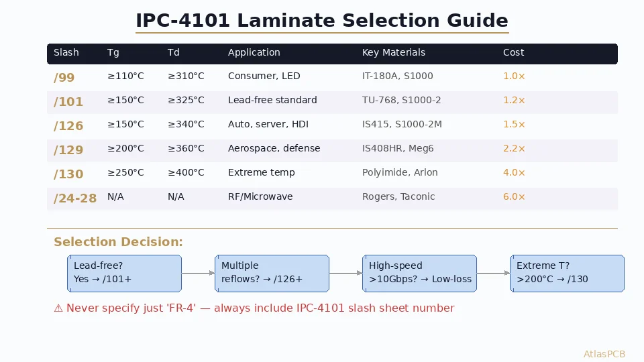Screen dimensions: 644x362
Task: Click the 'Application' column header
Action: tap(254, 52)
